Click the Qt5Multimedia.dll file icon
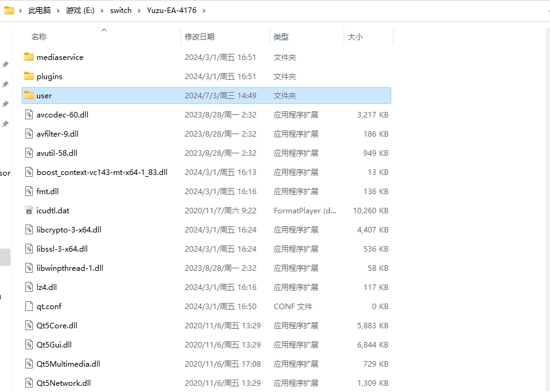Screen dimensions: 550x392 29,364
